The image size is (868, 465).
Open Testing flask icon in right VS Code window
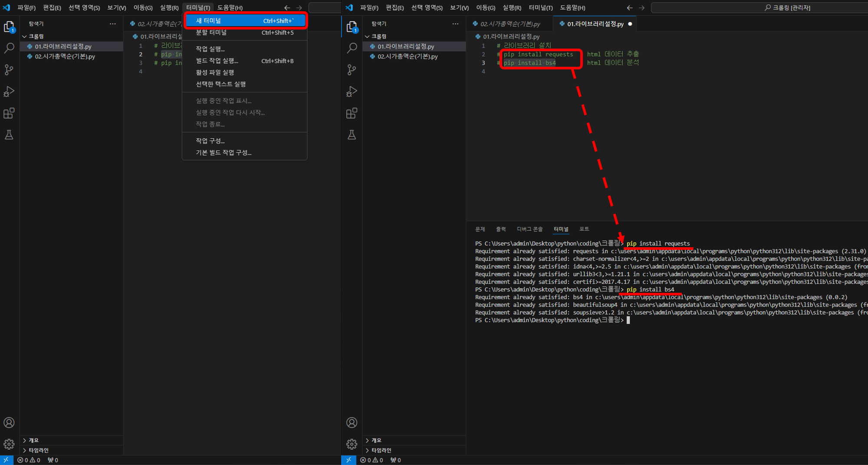click(x=352, y=135)
